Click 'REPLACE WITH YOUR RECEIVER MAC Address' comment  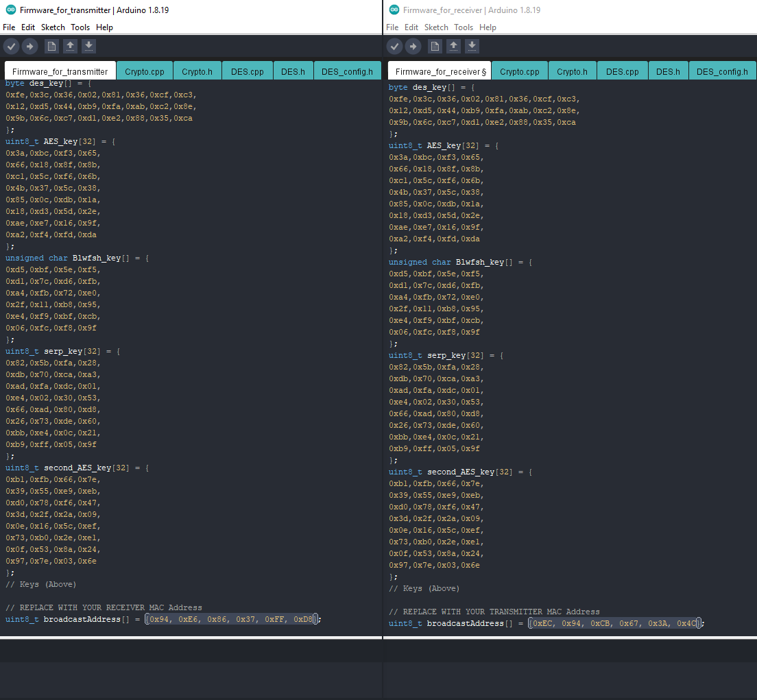pyautogui.click(x=104, y=608)
